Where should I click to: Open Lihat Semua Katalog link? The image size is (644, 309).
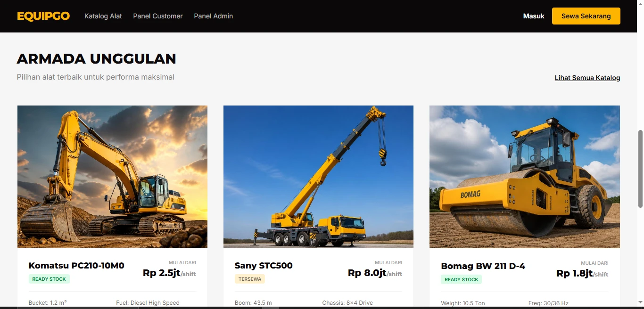[x=587, y=78]
